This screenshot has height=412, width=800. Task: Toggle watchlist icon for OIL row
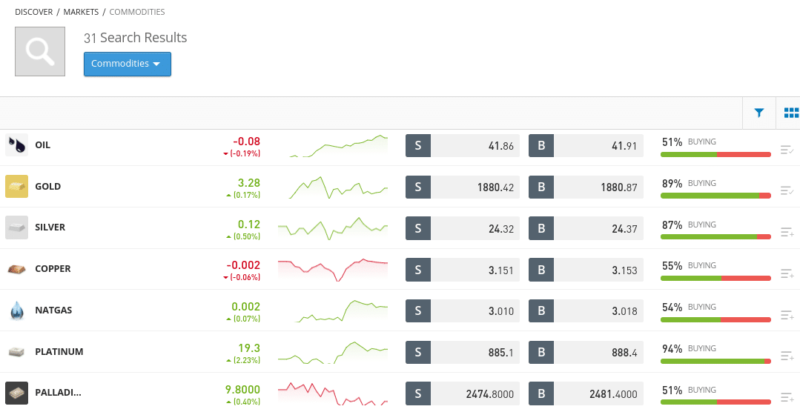click(787, 150)
